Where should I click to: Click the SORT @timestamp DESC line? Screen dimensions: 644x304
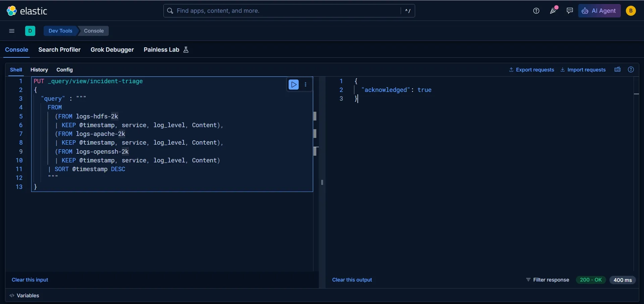point(87,169)
